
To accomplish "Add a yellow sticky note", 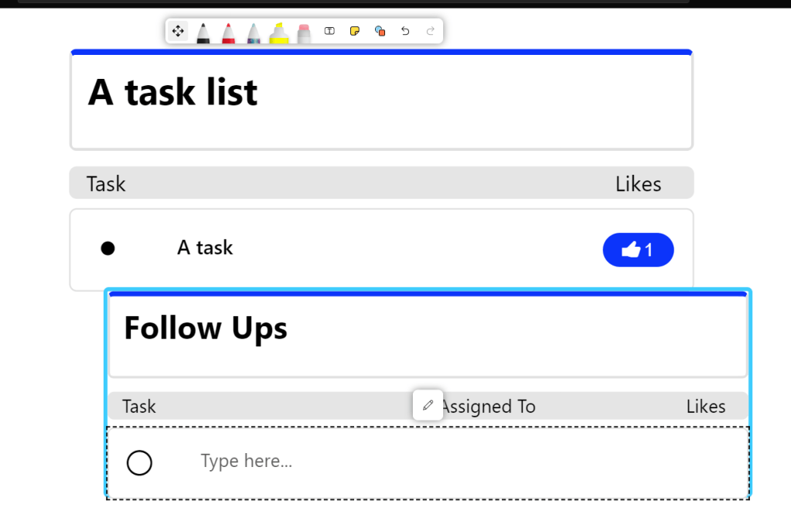I will tap(355, 31).
